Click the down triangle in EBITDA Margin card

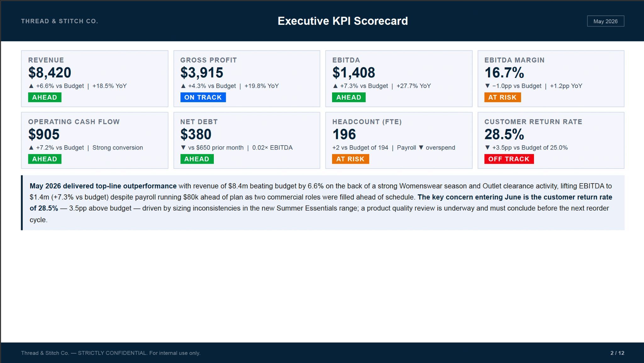[x=487, y=86]
